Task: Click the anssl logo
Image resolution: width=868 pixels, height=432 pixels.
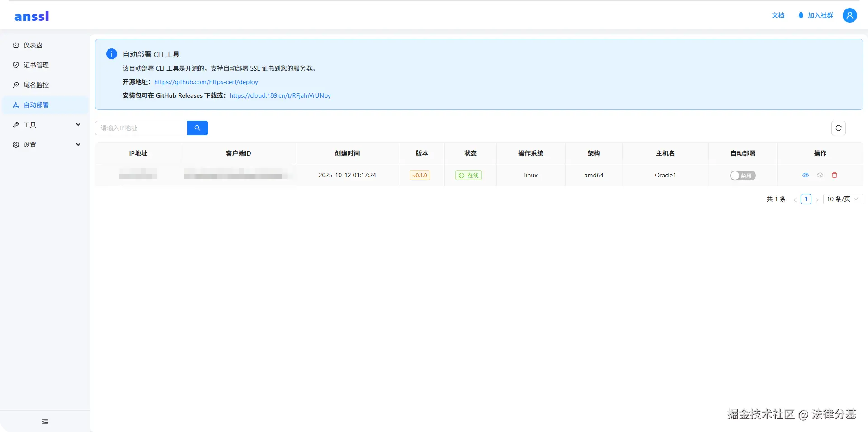Action: (x=32, y=16)
